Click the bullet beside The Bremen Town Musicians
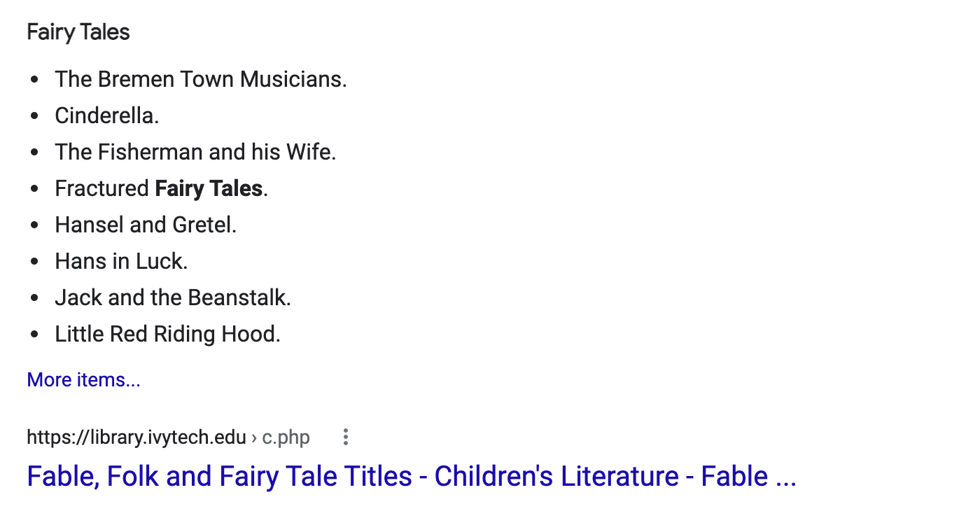980x525 pixels. [35, 80]
